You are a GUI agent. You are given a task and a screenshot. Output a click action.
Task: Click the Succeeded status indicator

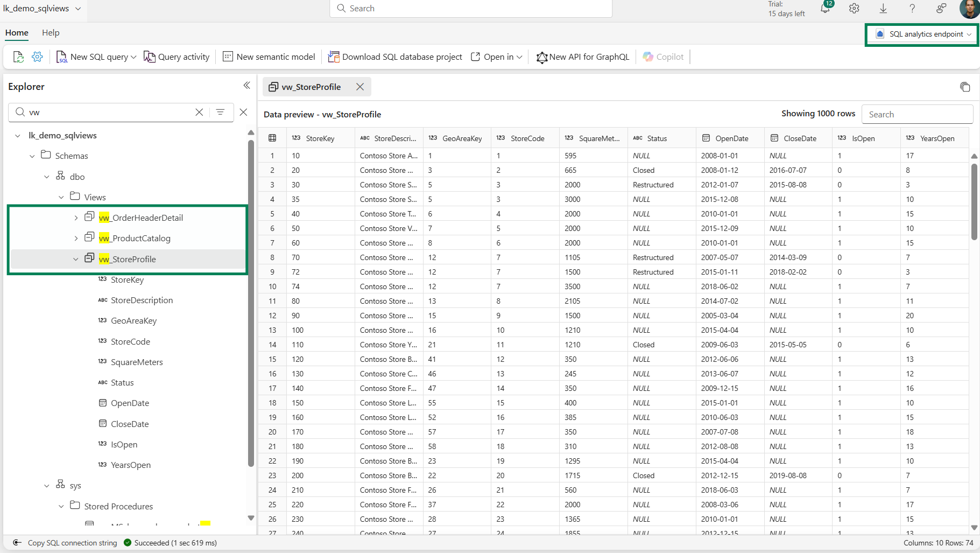coord(170,543)
